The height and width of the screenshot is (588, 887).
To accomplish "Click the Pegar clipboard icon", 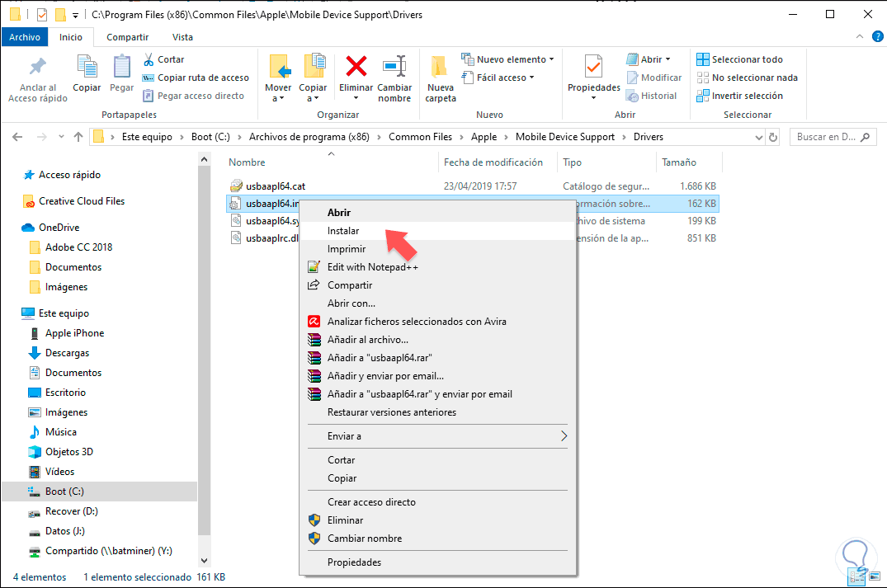I will (x=121, y=68).
